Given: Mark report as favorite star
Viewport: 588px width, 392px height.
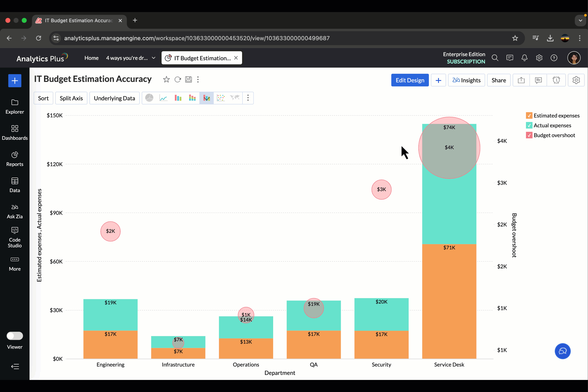Looking at the screenshot, I should (x=166, y=80).
